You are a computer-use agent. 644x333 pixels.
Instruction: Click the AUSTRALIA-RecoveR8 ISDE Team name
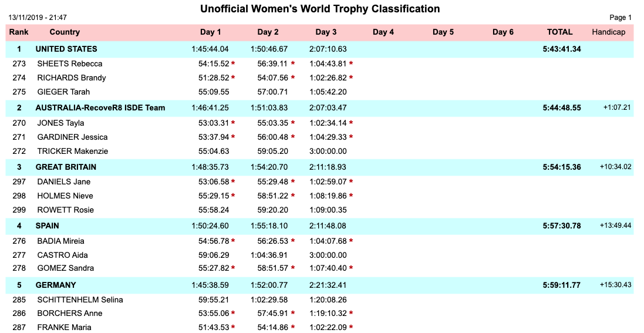100,108
